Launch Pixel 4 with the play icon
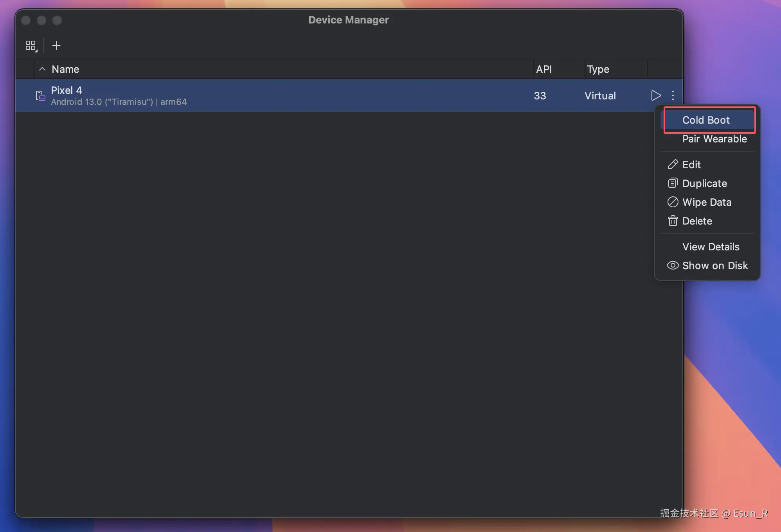This screenshot has width=781, height=532. (656, 95)
